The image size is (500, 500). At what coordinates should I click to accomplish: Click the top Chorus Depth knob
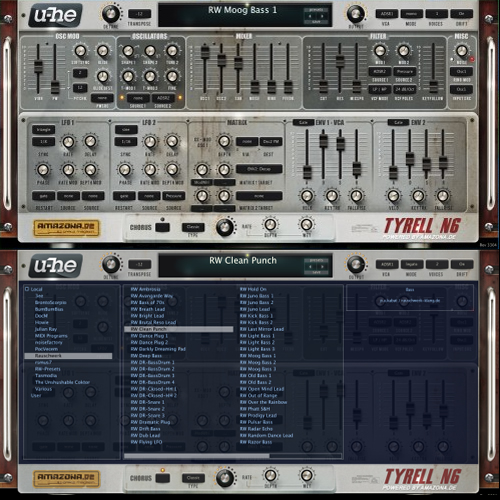pos(270,224)
